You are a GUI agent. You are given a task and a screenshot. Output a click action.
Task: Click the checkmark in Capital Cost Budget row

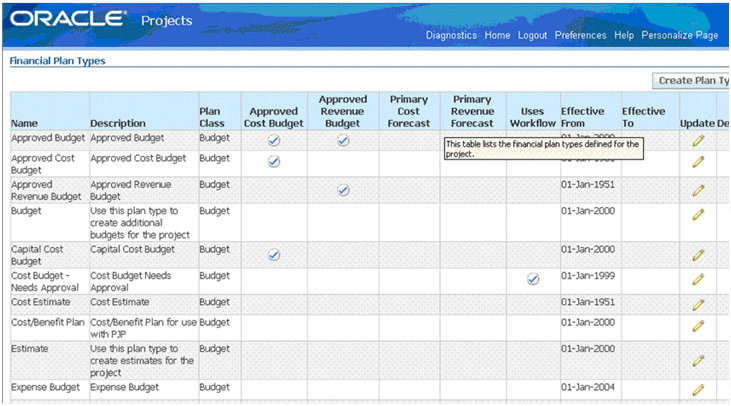[274, 255]
